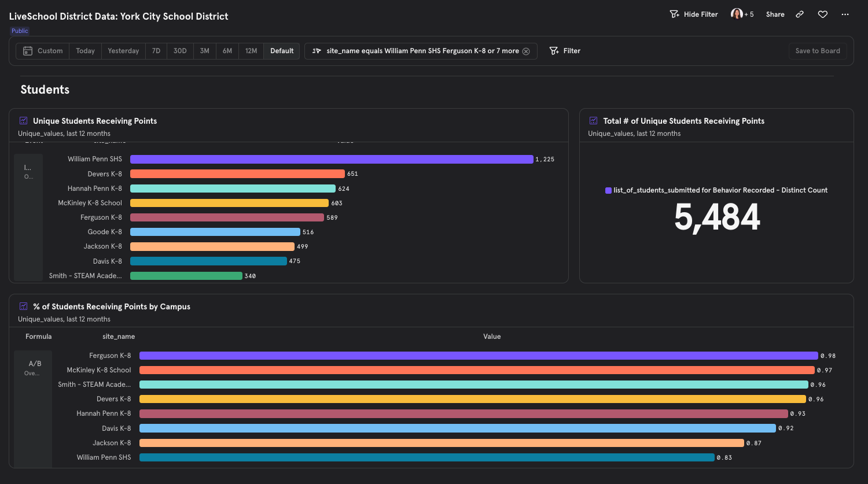Click the chart icon of Unique Students Receiving Points

(24, 121)
